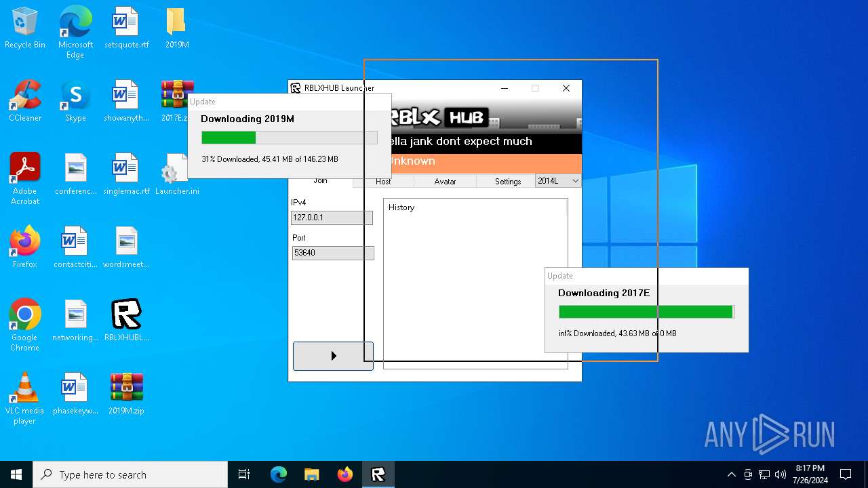This screenshot has height=488, width=868.
Task: Click the taskbar search box
Action: (130, 474)
